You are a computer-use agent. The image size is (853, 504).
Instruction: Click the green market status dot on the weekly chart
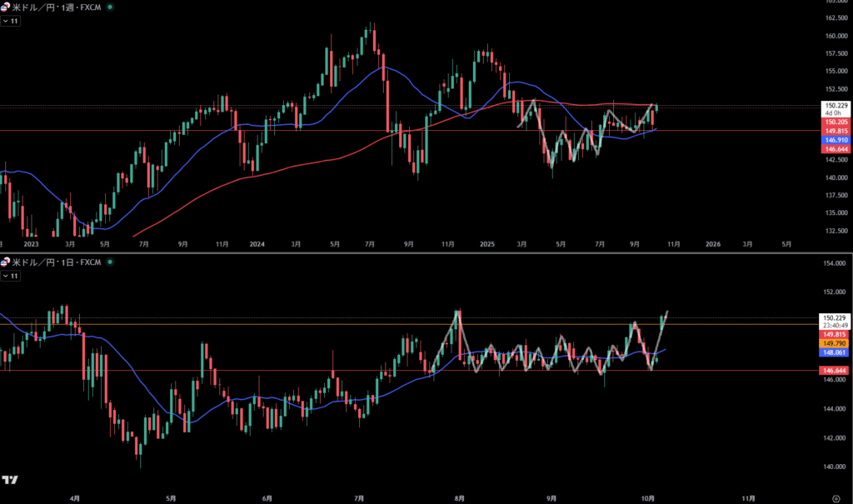[112, 6]
